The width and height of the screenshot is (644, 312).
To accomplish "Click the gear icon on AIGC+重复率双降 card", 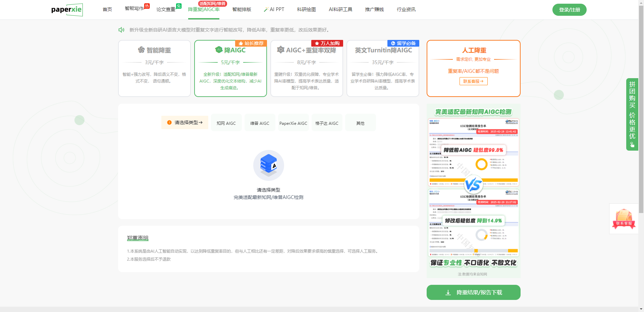I will pos(281,50).
